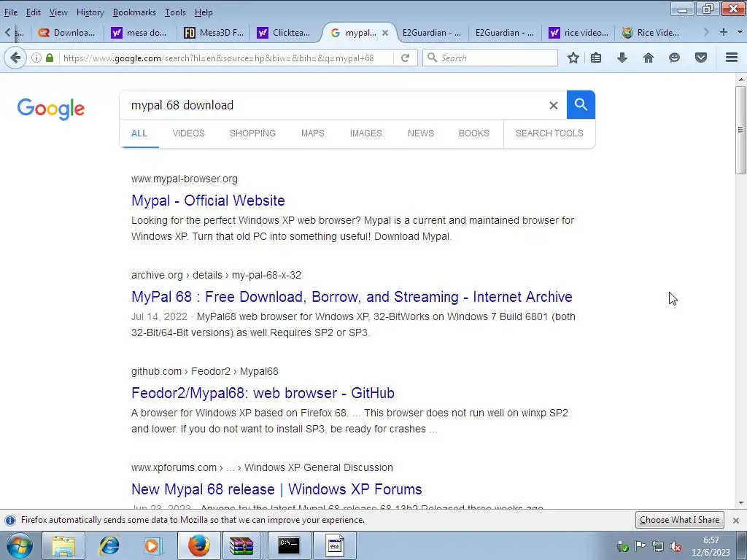
Task: Open Windows Start button
Action: coord(20,546)
